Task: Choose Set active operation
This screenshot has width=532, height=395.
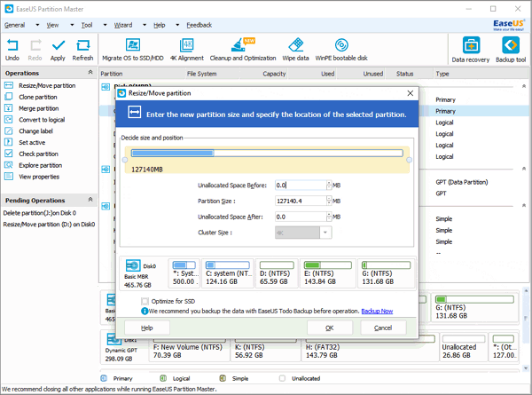Action: click(x=32, y=143)
